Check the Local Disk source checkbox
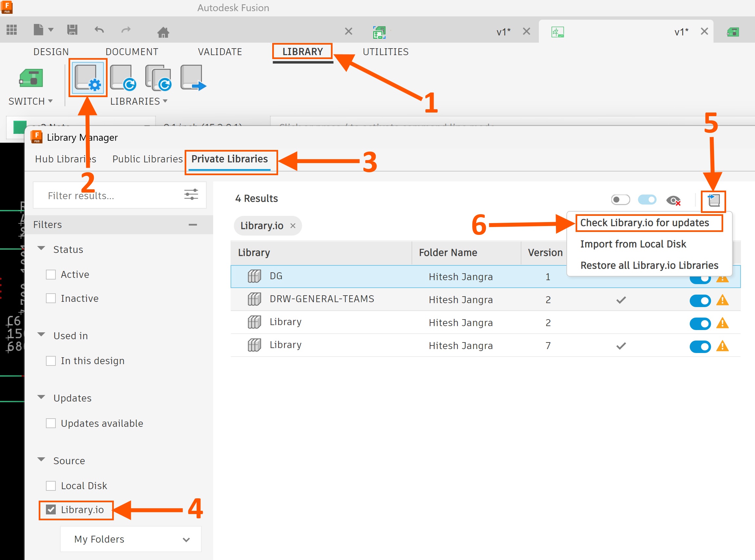Viewport: 755px width, 560px height. (51, 486)
